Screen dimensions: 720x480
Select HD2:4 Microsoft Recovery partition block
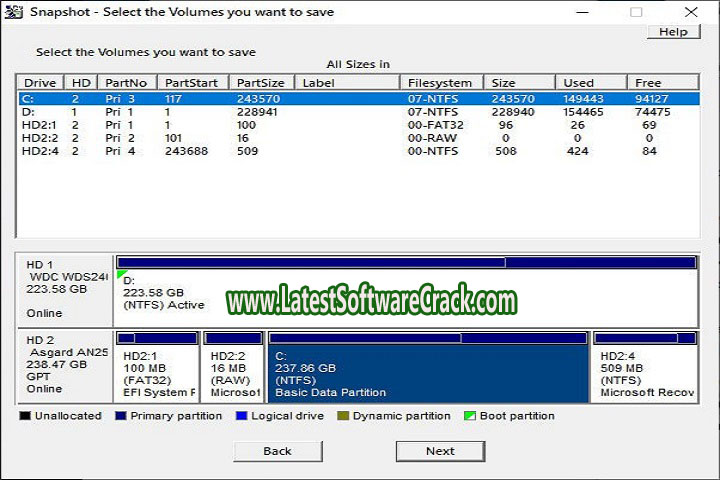point(645,372)
